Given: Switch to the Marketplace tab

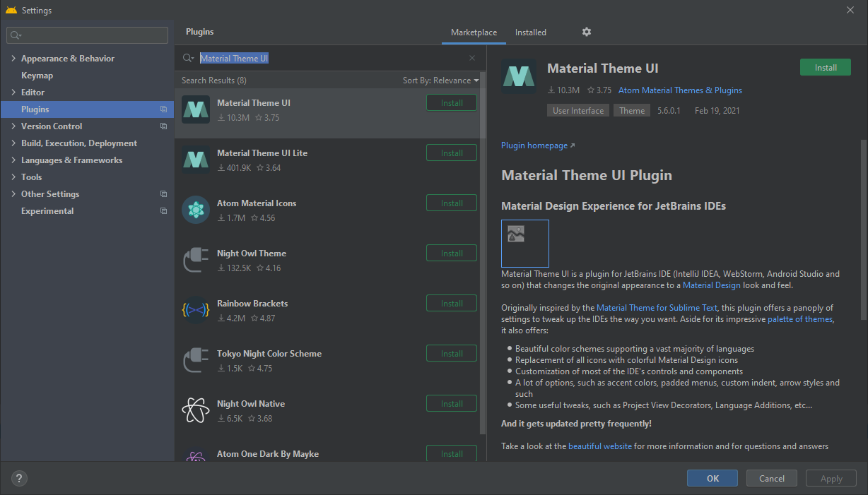Looking at the screenshot, I should point(474,32).
